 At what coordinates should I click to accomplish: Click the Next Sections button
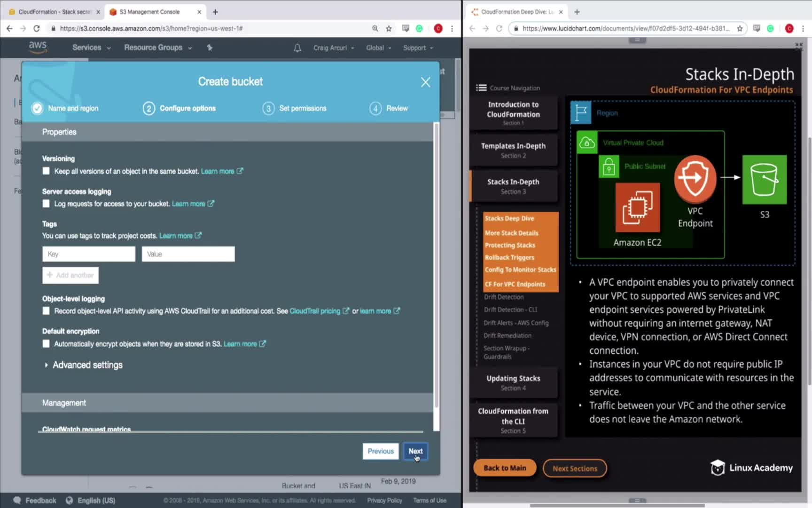(x=575, y=468)
